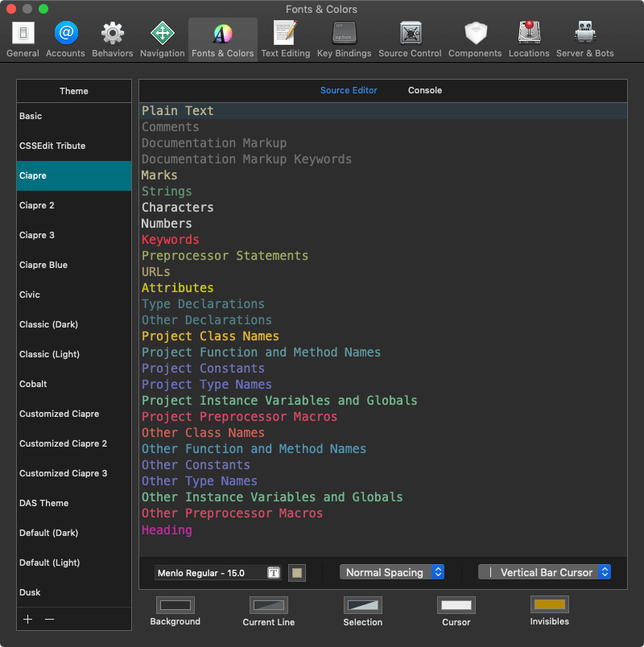Select Fonts & Colors pane icon
644x647 pixels.
223,40
